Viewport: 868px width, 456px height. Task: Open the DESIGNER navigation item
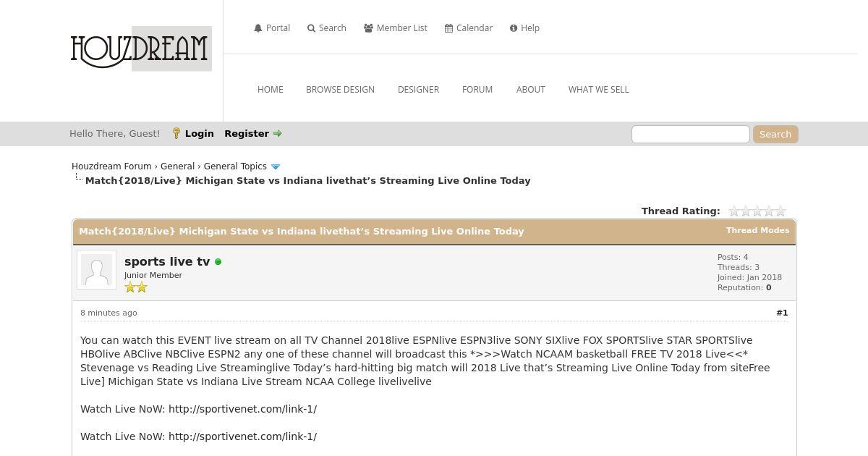pyautogui.click(x=418, y=90)
